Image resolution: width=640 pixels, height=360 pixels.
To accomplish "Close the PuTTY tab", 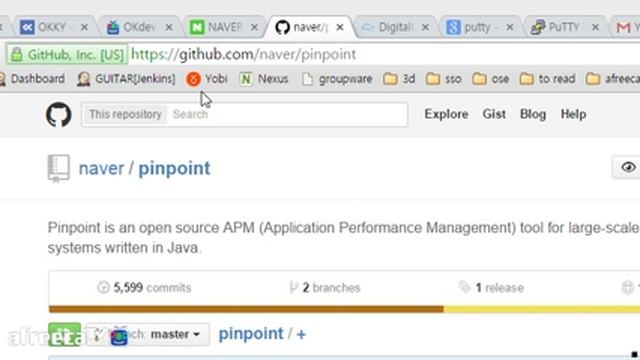I will pos(596,27).
